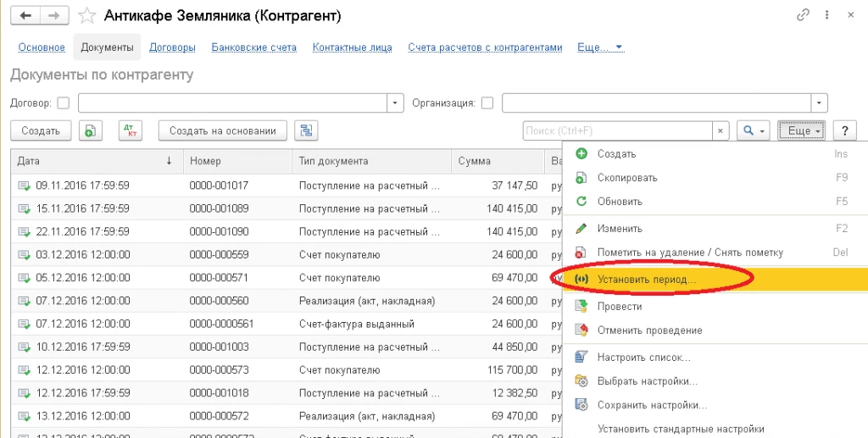Expand the Договор dropdown list
Image resolution: width=868 pixels, height=438 pixels.
[x=395, y=103]
